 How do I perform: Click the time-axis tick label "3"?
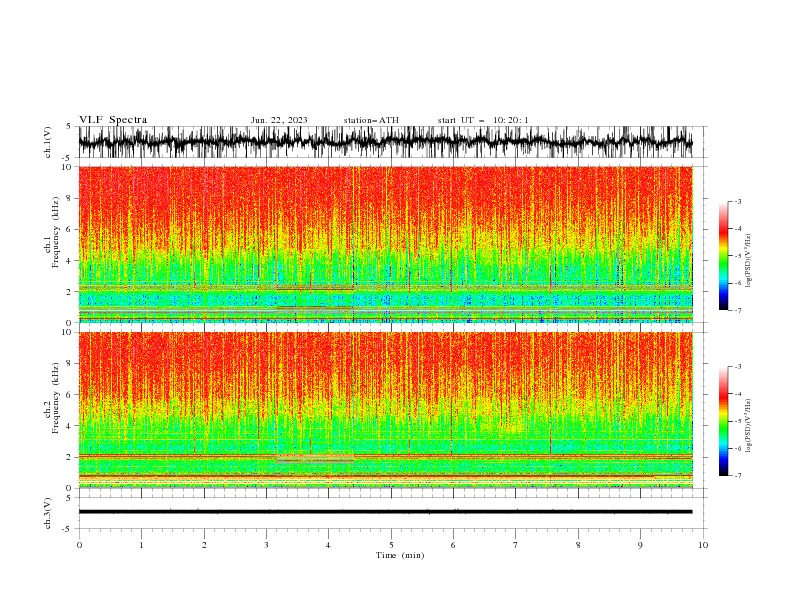point(266,545)
